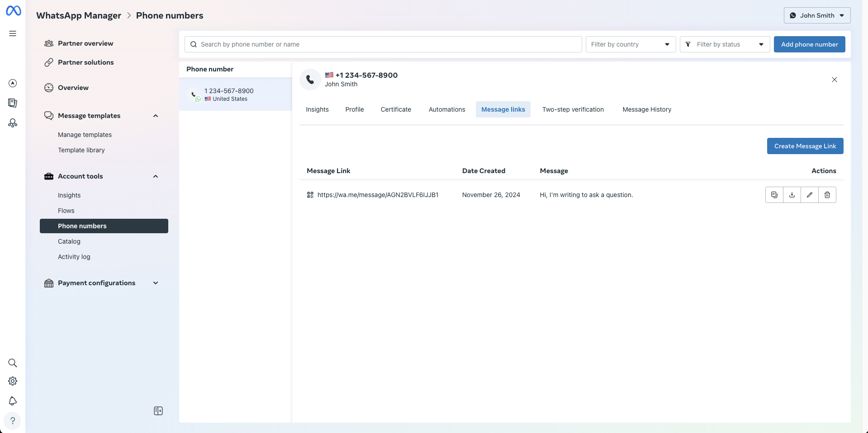Open search magnifier in left rail

(13, 363)
